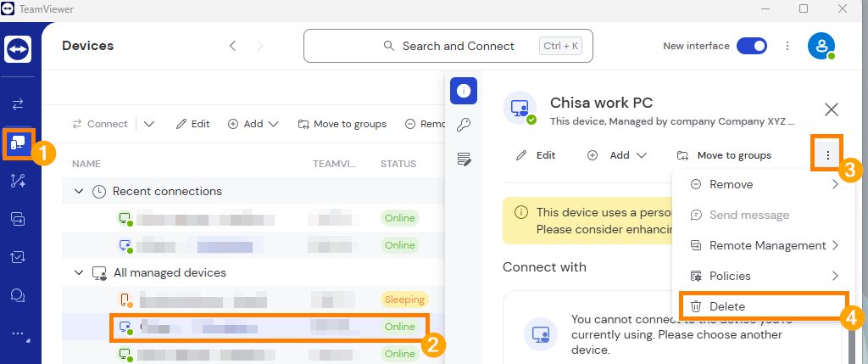The image size is (868, 364).
Task: Click the Connect with heading
Action: click(544, 267)
